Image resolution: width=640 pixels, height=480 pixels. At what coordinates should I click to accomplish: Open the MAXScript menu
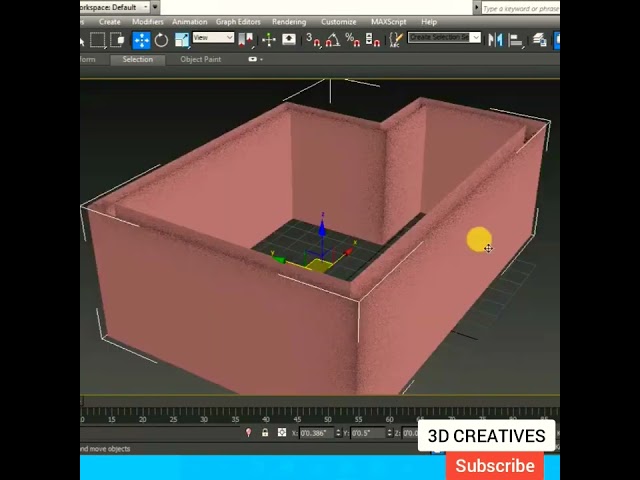pyautogui.click(x=389, y=22)
